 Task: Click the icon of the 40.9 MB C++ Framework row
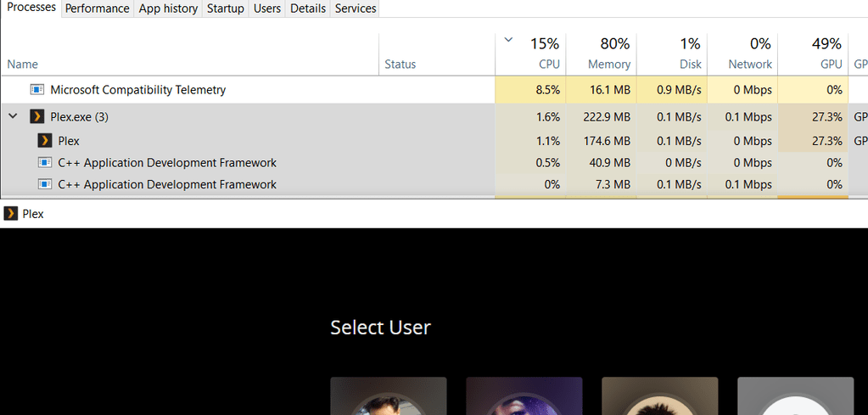pyautogui.click(x=45, y=163)
